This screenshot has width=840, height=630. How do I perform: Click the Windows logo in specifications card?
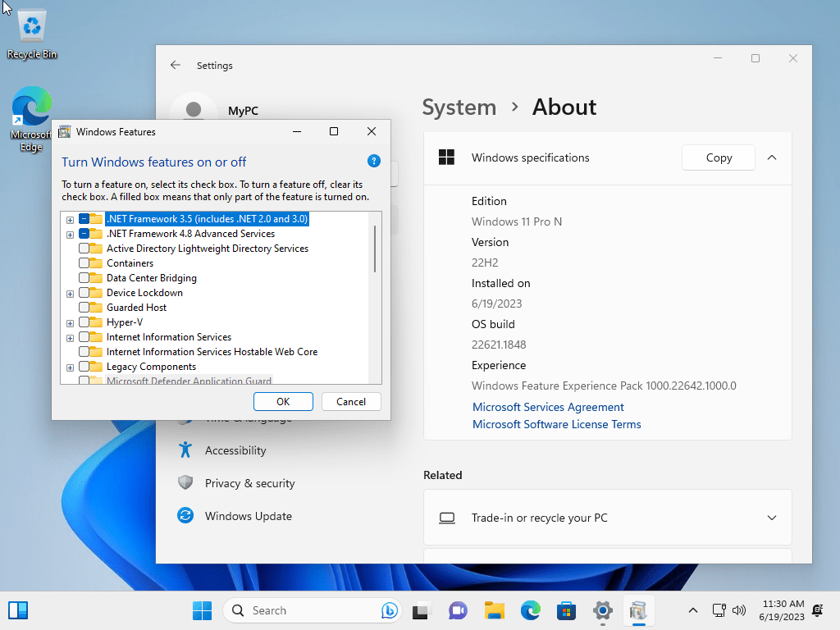[446, 157]
